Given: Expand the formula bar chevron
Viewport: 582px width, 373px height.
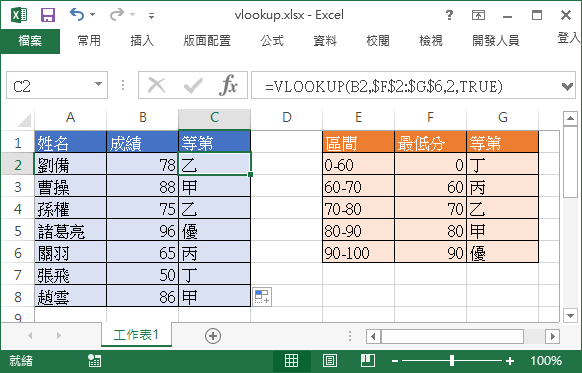Looking at the screenshot, I should click(568, 87).
